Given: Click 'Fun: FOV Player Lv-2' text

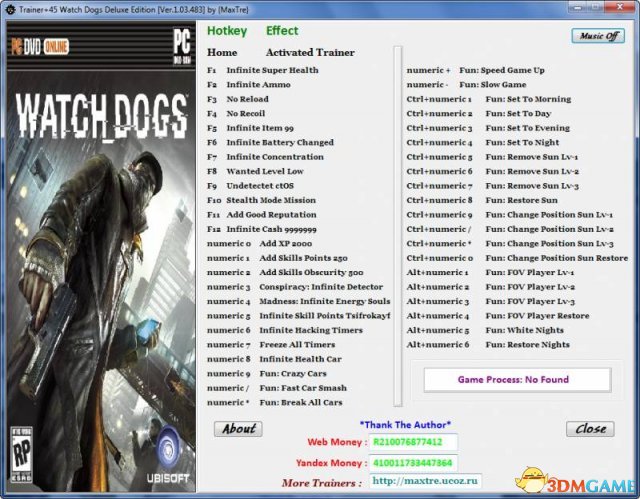Looking at the screenshot, I should click(530, 287).
